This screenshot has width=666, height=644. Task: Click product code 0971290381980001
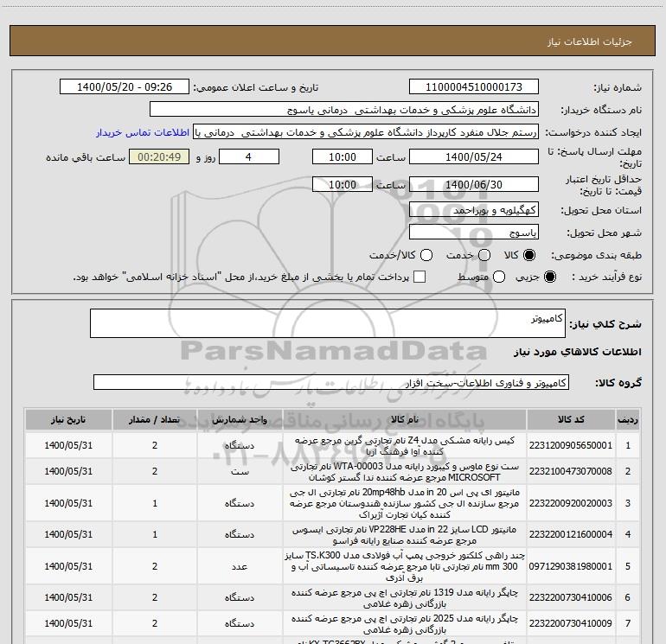(x=571, y=566)
